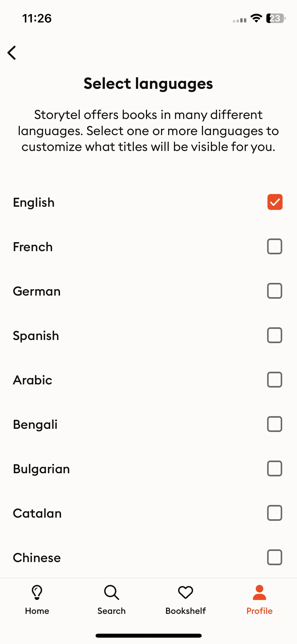
Task: Enable Bengali language checkbox
Action: coord(275,424)
